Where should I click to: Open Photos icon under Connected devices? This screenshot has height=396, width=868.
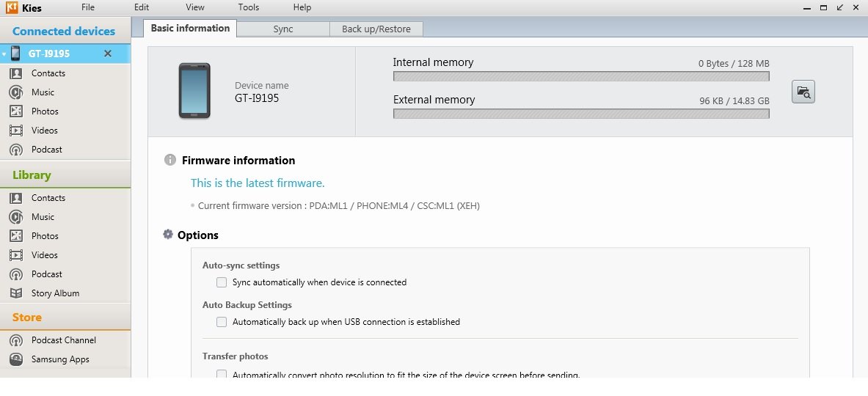16,111
